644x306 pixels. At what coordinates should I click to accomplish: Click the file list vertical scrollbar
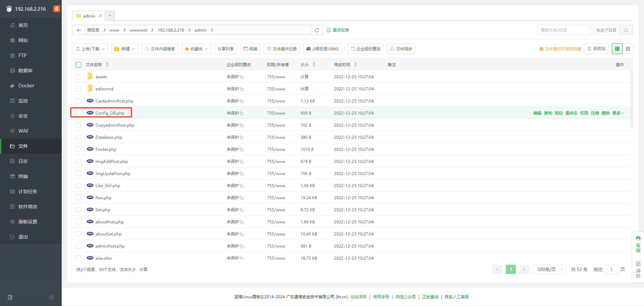(x=632, y=99)
